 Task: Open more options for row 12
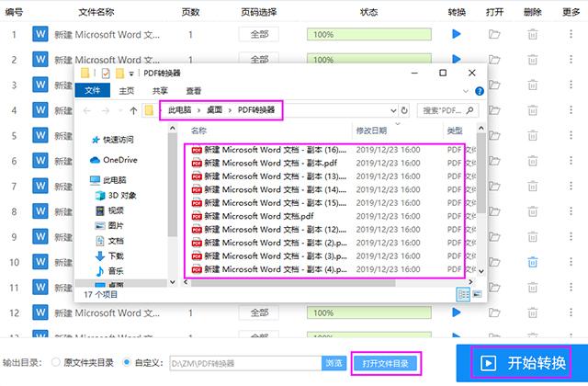point(571,312)
